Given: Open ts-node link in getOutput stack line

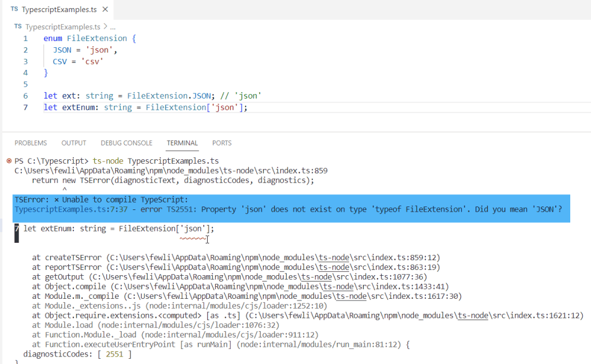Looking at the screenshot, I should point(317,277).
